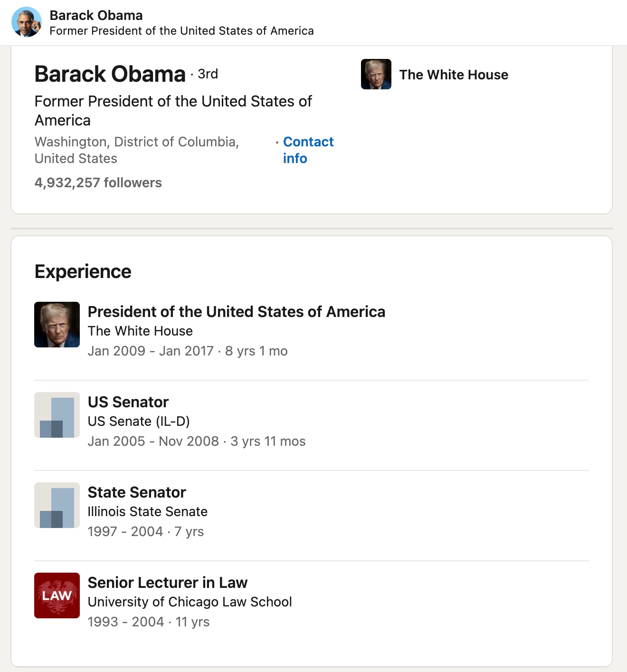Click The White House company link near top
Viewport: 627px width, 672px height.
tap(454, 75)
